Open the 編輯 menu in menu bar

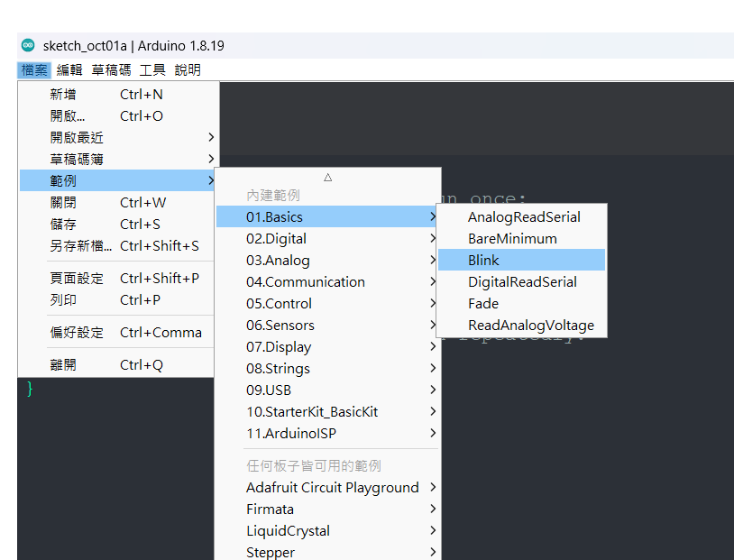coord(69,69)
